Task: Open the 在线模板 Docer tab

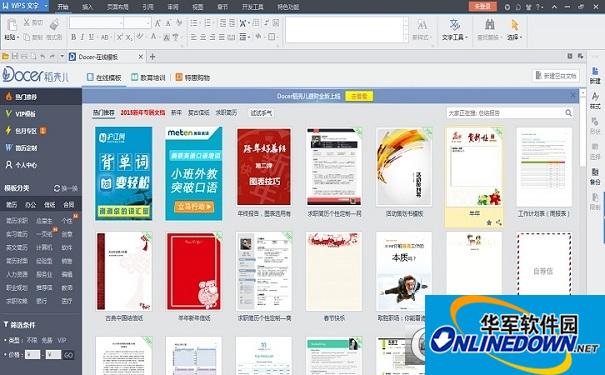Action: coord(104,78)
